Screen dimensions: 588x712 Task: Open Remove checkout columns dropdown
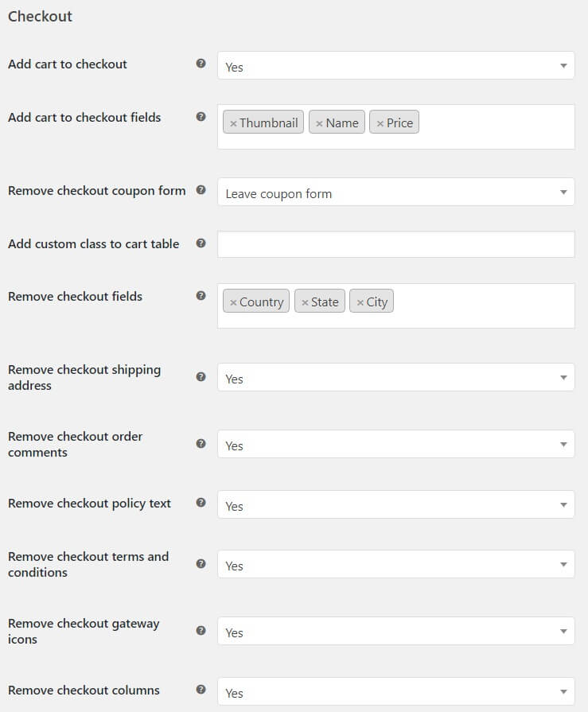pos(396,691)
